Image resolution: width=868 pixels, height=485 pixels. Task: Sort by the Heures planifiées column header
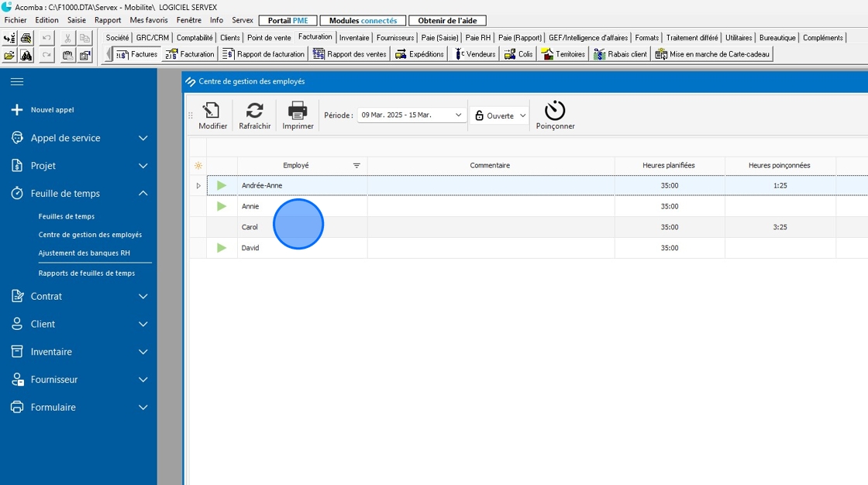tap(669, 166)
